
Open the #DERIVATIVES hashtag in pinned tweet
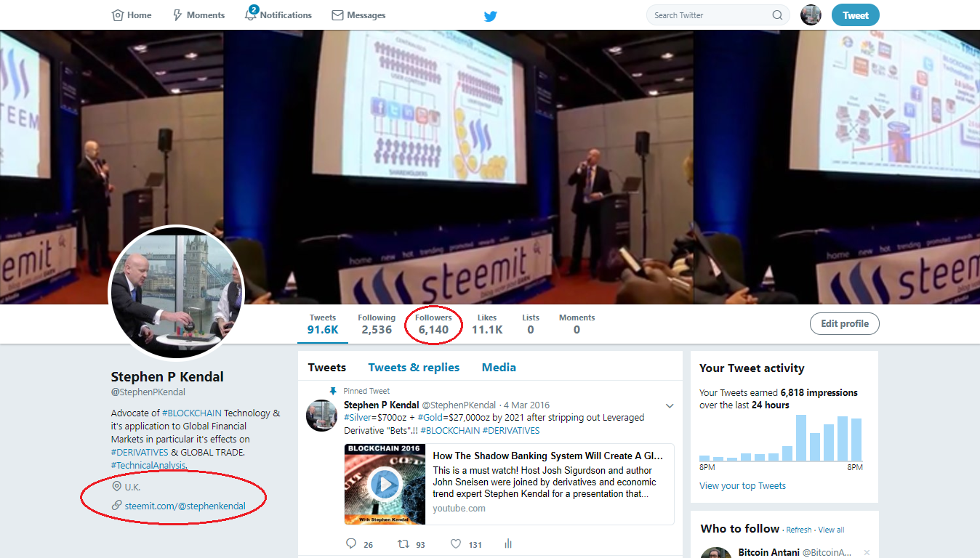tap(511, 431)
